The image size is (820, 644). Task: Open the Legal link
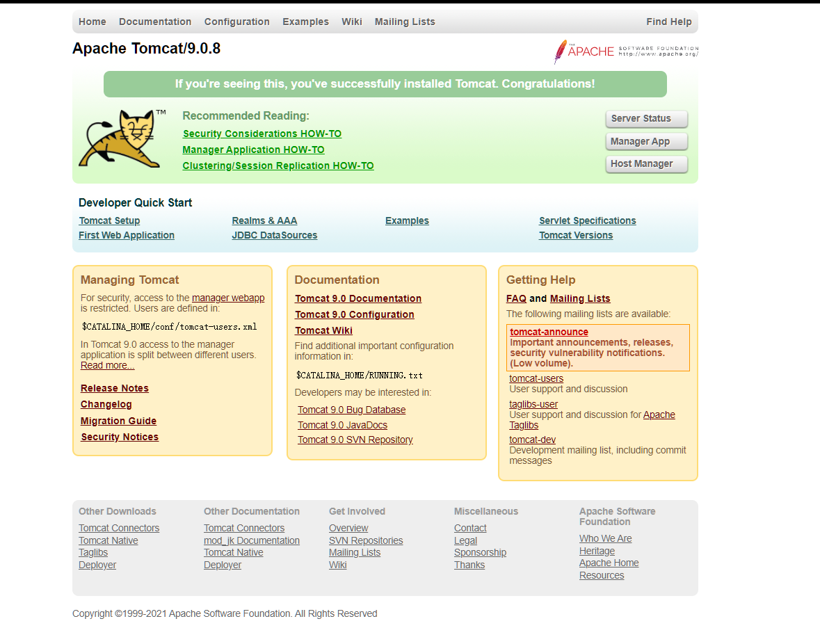[x=465, y=540]
